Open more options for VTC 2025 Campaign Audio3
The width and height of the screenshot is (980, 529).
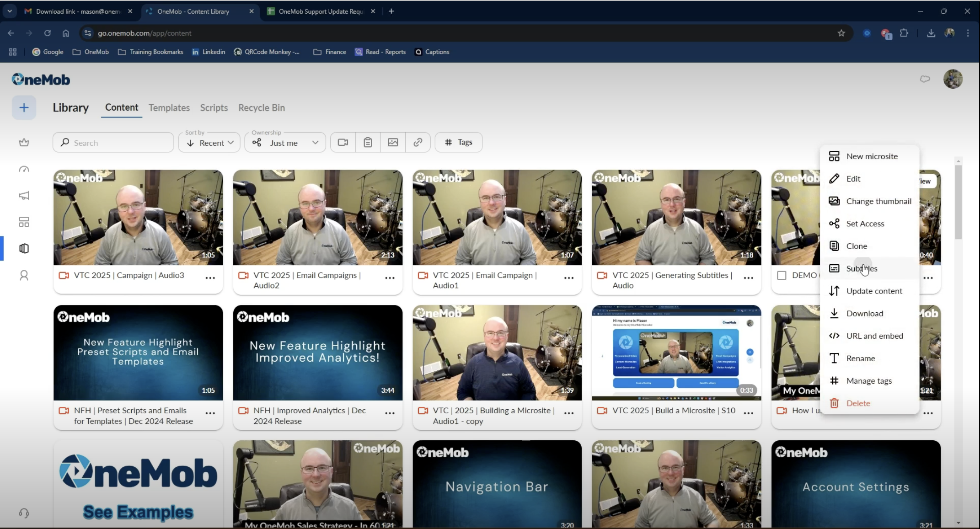[210, 278]
